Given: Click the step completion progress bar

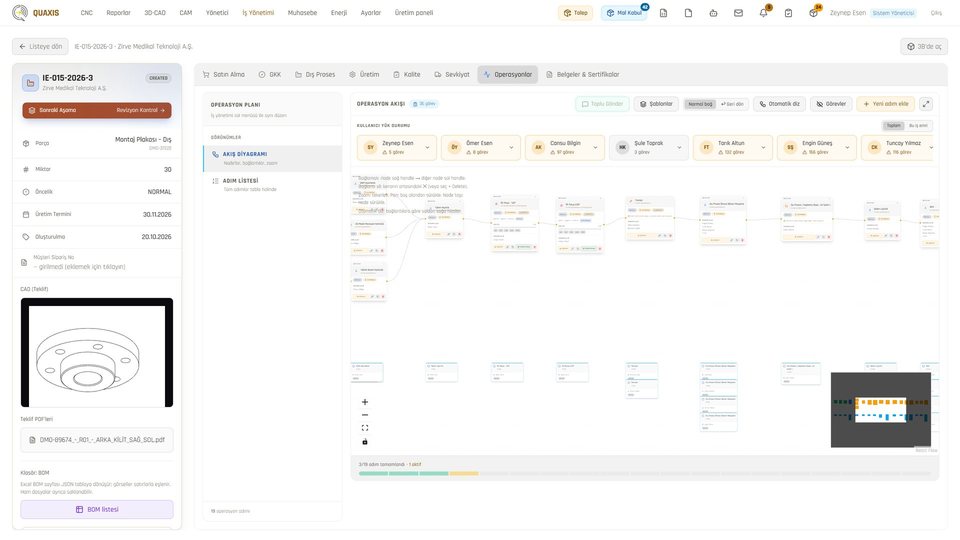Looking at the screenshot, I should point(645,473).
